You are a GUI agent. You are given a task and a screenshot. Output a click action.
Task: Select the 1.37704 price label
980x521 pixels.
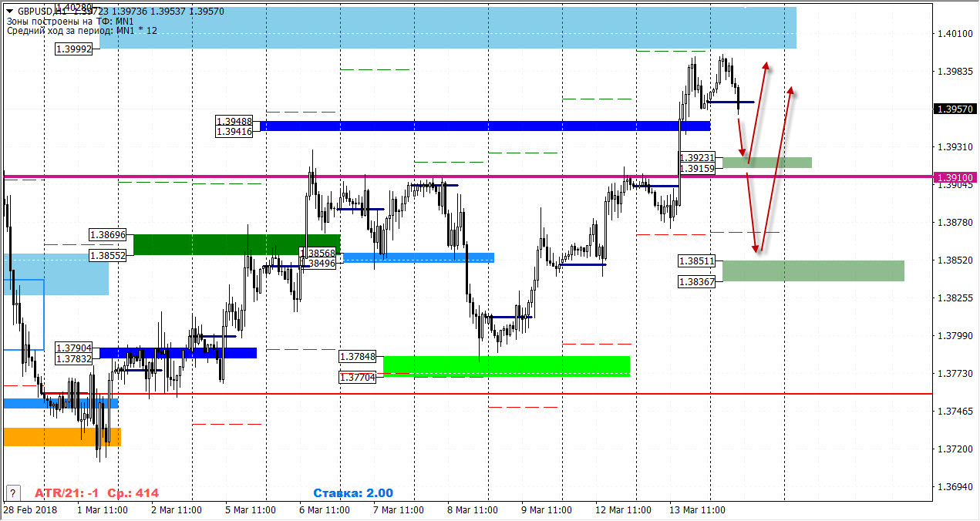358,377
